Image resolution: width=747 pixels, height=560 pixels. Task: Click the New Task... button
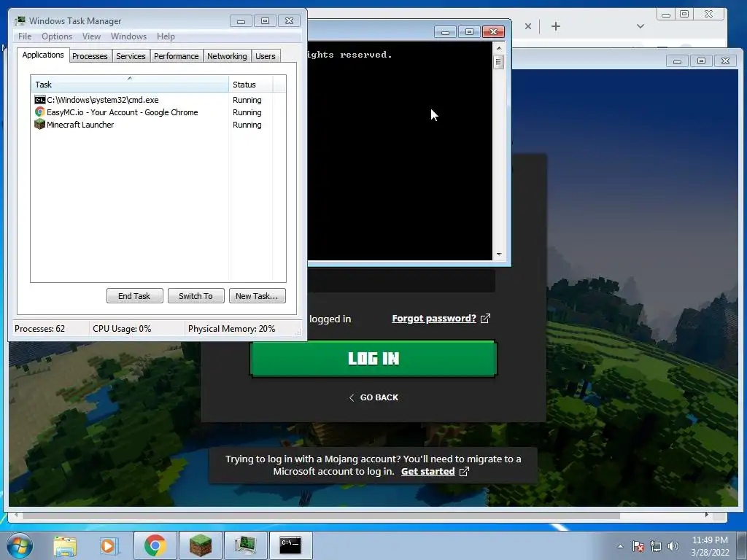click(x=257, y=296)
